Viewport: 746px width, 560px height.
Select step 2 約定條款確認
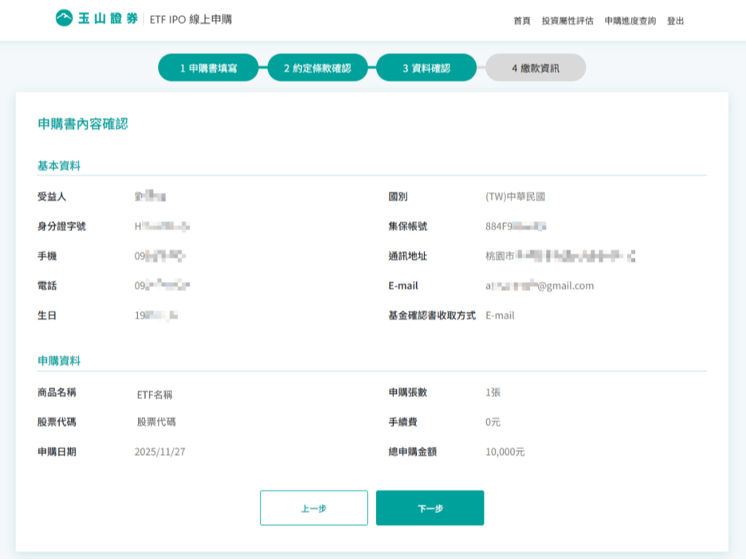point(317,69)
